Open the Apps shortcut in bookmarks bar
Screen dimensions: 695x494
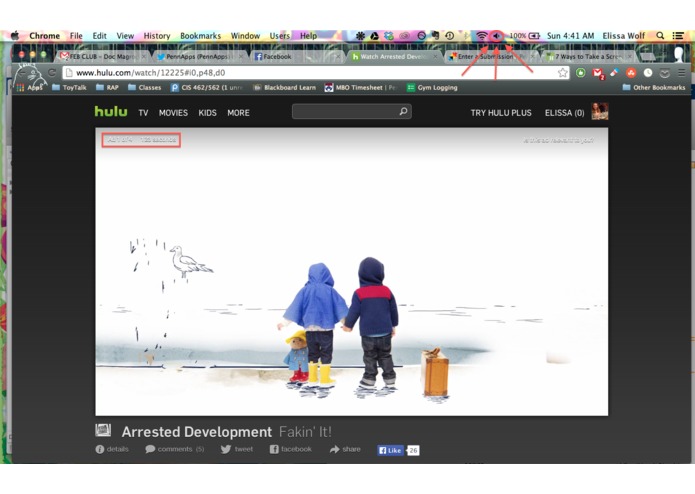(30, 88)
